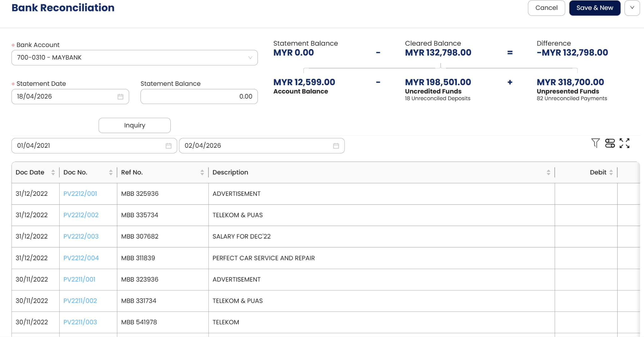
Task: Open document link PV2212/001
Action: point(80,194)
